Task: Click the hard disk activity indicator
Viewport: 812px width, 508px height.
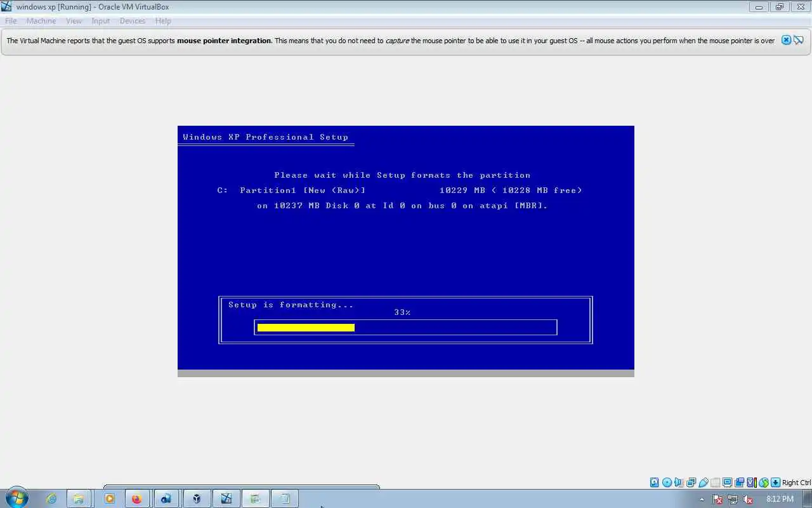Action: (x=654, y=483)
